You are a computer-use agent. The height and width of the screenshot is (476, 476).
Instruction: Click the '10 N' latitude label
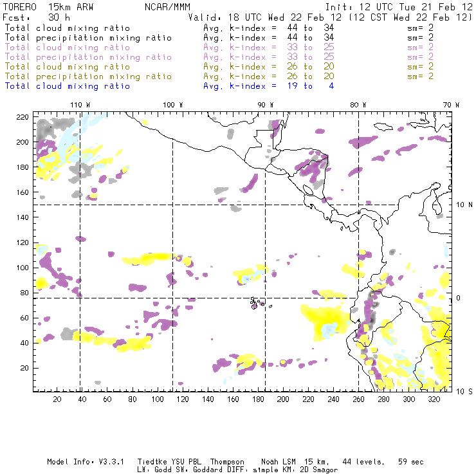pyautogui.click(x=464, y=205)
